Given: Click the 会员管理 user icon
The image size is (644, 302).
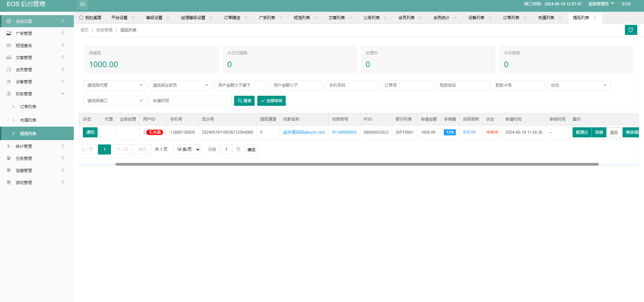Looking at the screenshot, I should tap(9, 70).
